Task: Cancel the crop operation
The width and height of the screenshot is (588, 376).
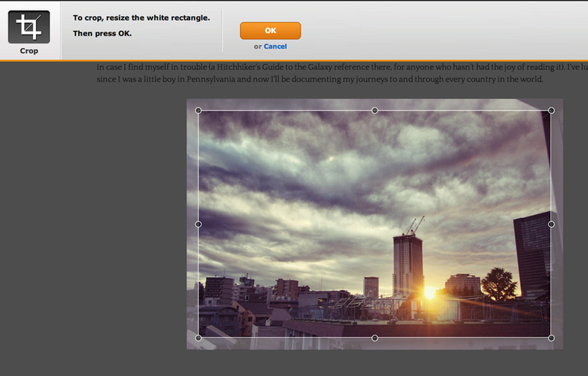Action: tap(275, 47)
